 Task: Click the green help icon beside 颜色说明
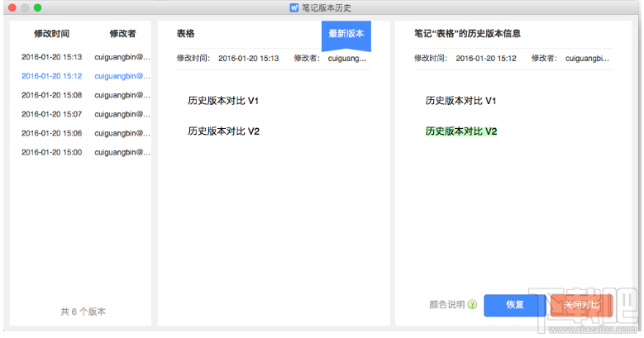(x=472, y=305)
